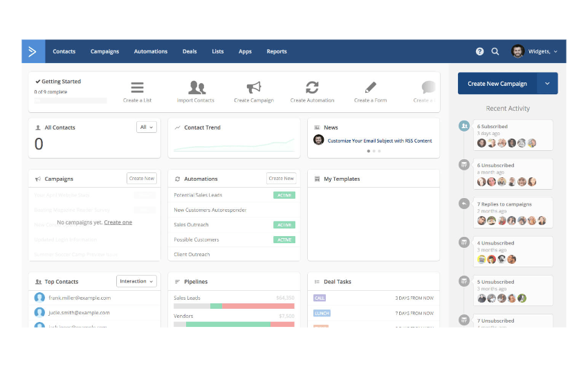The height and width of the screenshot is (367, 588).
Task: Click the Create Campaign megaphone icon
Action: [254, 87]
